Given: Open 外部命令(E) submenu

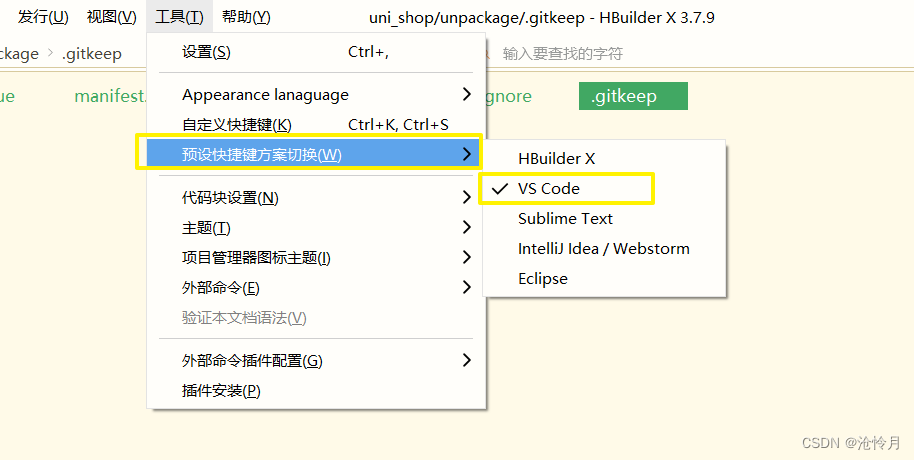Looking at the screenshot, I should 316,288.
